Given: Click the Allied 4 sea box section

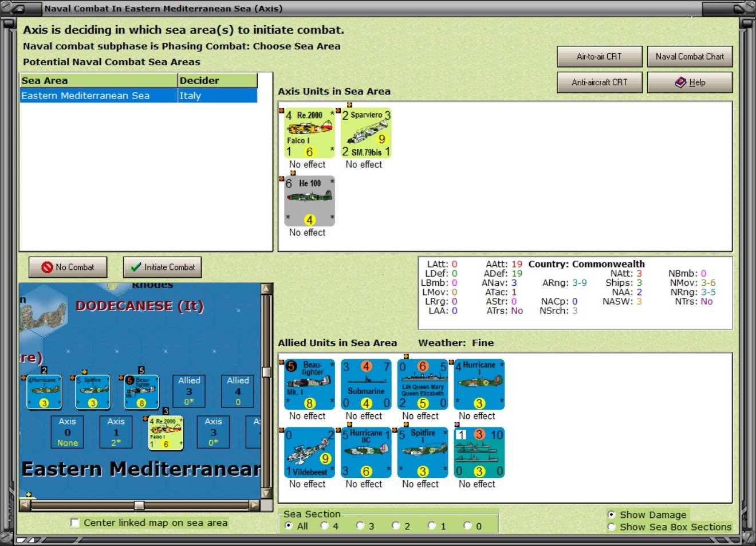Looking at the screenshot, I should (x=238, y=391).
